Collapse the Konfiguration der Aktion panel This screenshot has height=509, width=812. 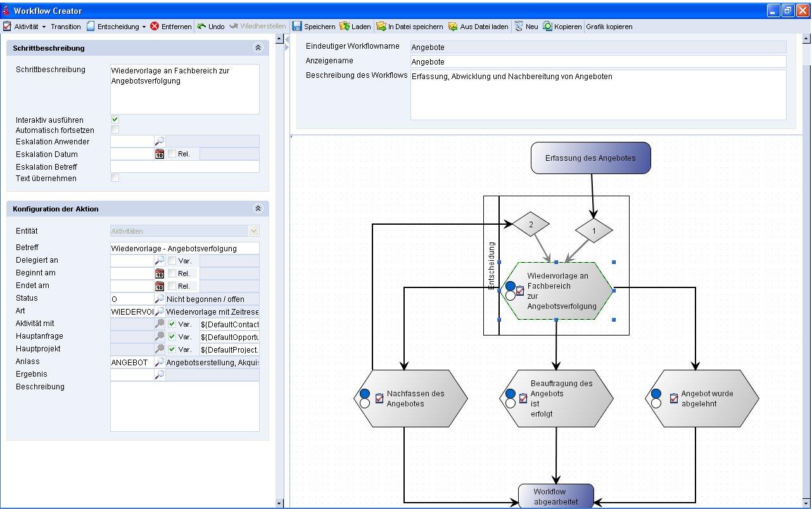[x=258, y=209]
